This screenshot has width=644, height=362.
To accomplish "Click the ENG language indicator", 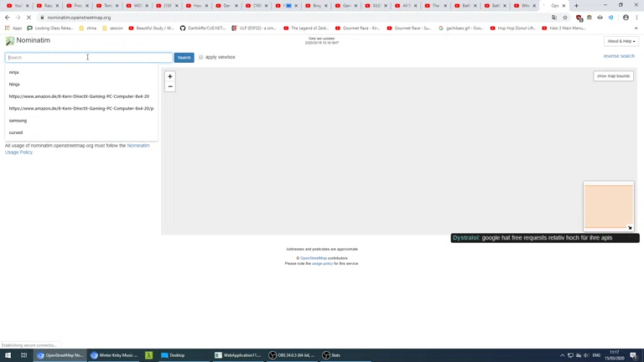I will 596,355.
